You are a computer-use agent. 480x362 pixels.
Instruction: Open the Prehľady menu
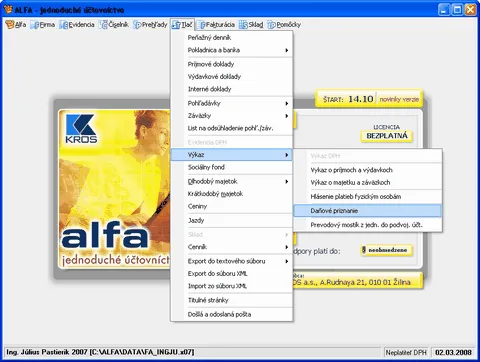[150, 25]
